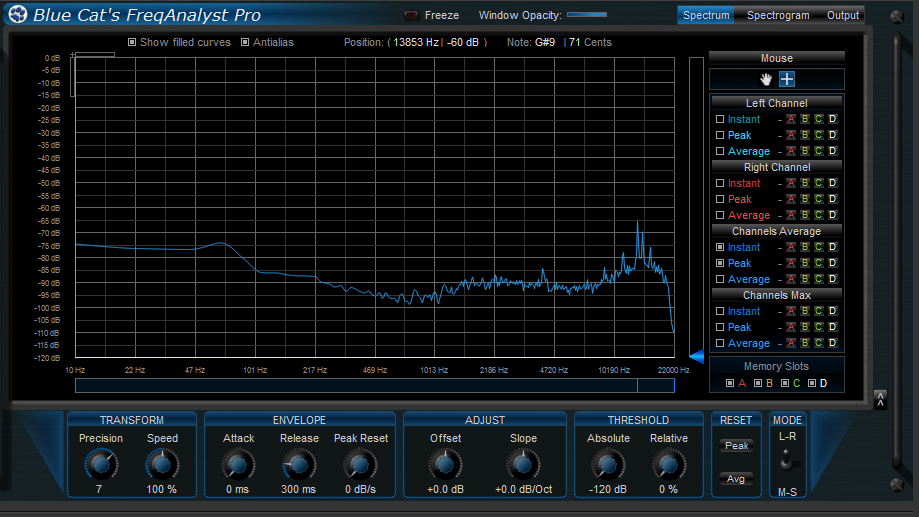Reset the Avg curve
The image size is (919, 517).
[x=736, y=479]
